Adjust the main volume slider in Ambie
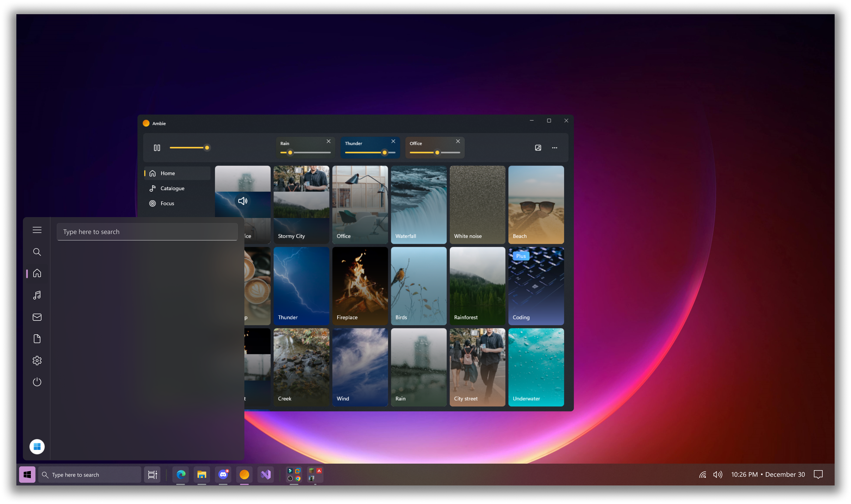This screenshot has width=851, height=504. [190, 148]
